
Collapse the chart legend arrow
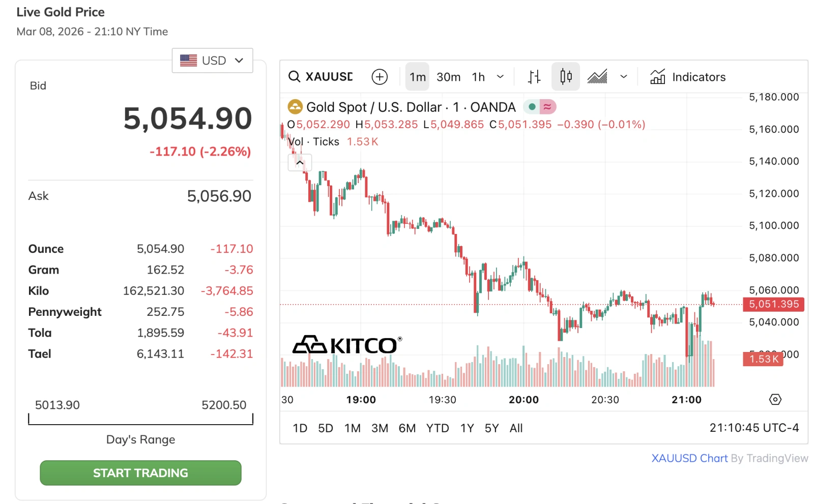(300, 163)
